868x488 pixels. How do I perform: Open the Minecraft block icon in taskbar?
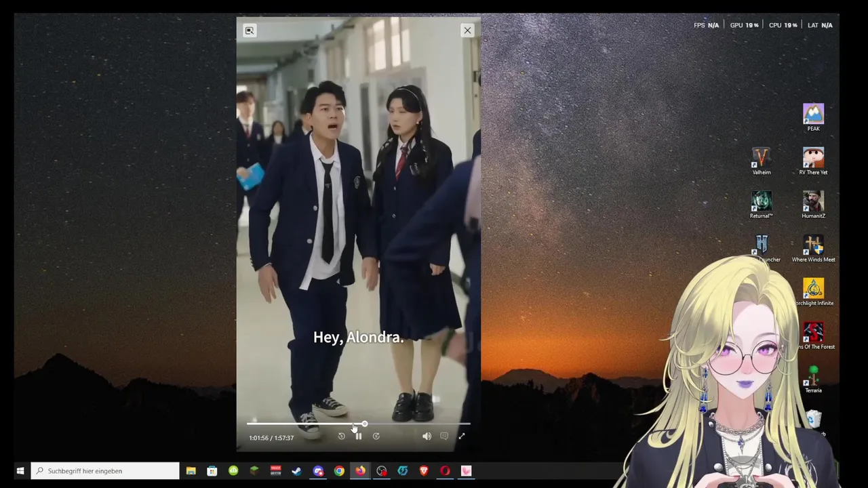[x=254, y=471]
